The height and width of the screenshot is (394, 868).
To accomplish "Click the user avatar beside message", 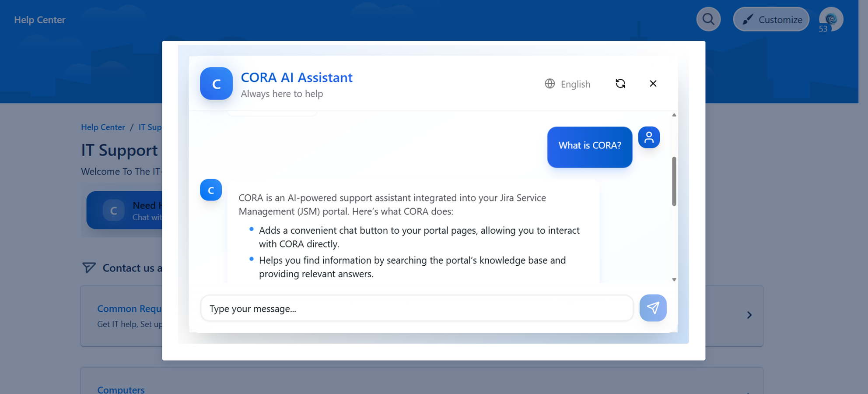I will pos(649,137).
